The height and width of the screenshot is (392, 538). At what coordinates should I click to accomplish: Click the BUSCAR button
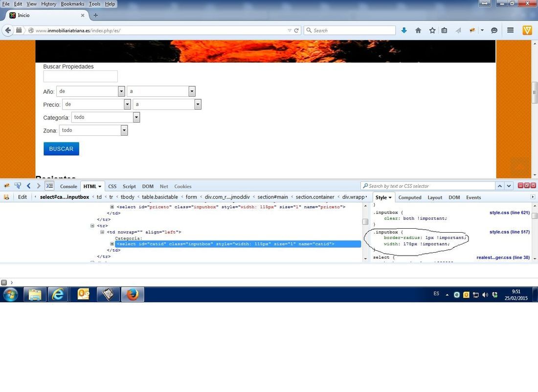(x=61, y=149)
